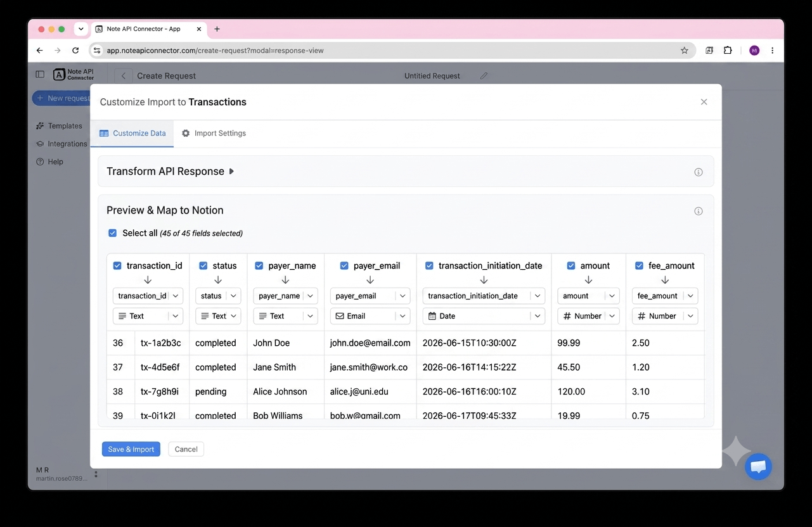Viewport: 812px width, 527px height.
Task: Open the payer_name property mapping dropdown
Action: tap(285, 296)
